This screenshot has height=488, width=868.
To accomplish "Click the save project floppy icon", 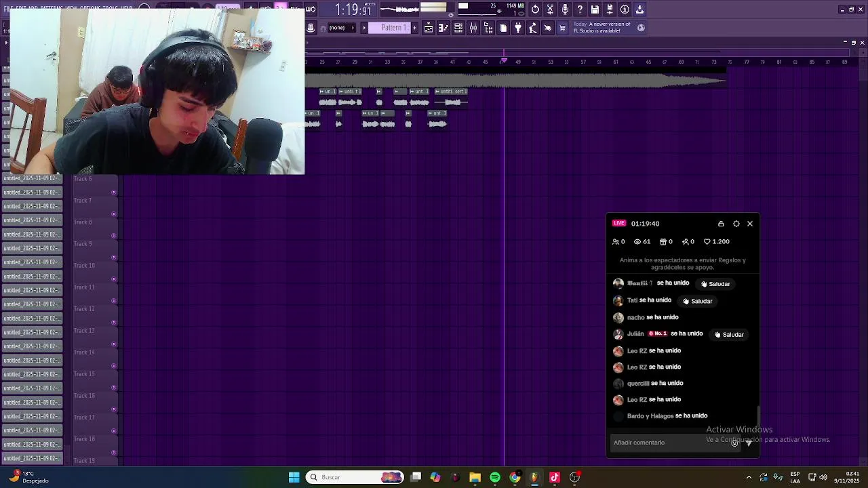I will coord(595,9).
